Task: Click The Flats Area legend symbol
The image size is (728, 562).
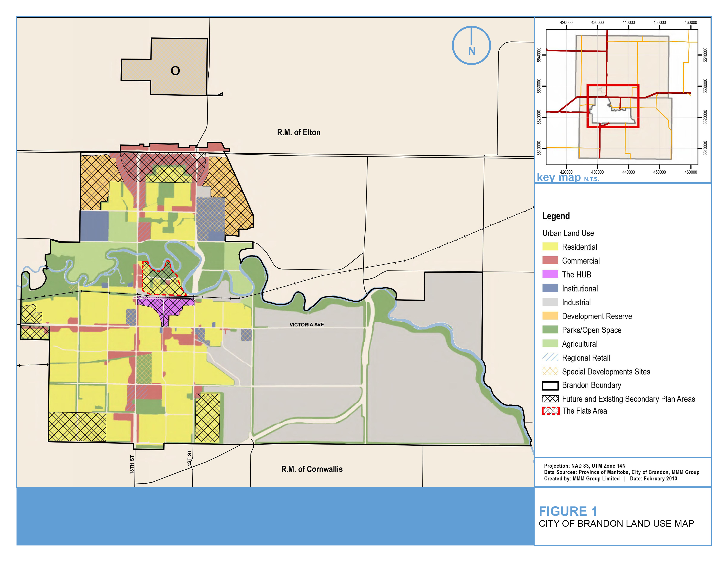Action: click(550, 411)
